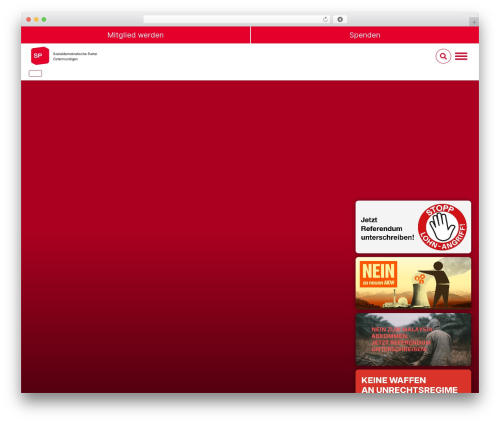The height and width of the screenshot is (423, 500).
Task: Open the hamburger menu
Action: click(461, 56)
